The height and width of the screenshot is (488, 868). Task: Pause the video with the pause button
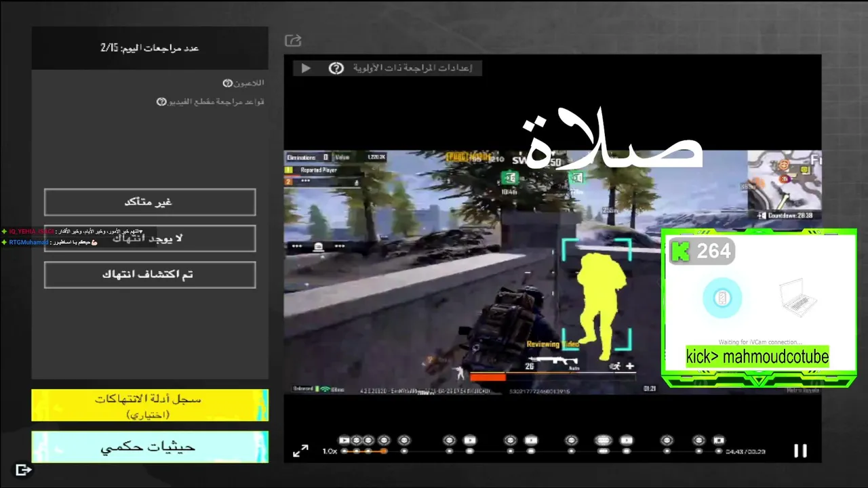pyautogui.click(x=800, y=451)
